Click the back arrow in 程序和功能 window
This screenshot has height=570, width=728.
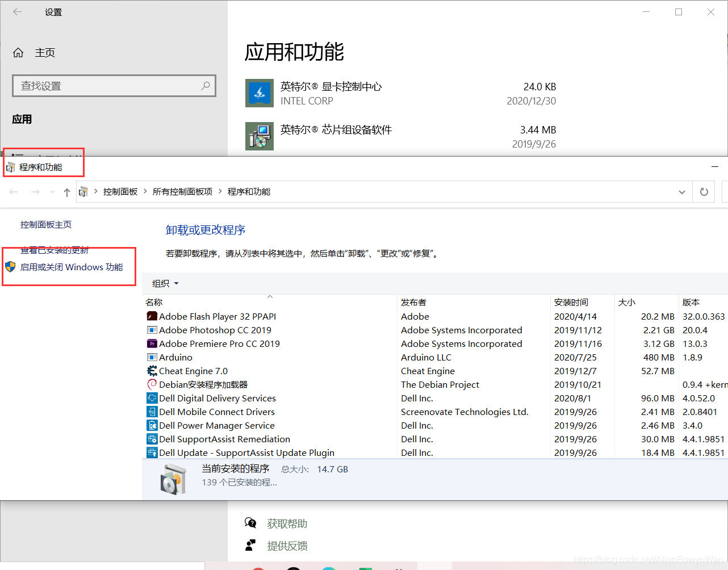(x=14, y=191)
